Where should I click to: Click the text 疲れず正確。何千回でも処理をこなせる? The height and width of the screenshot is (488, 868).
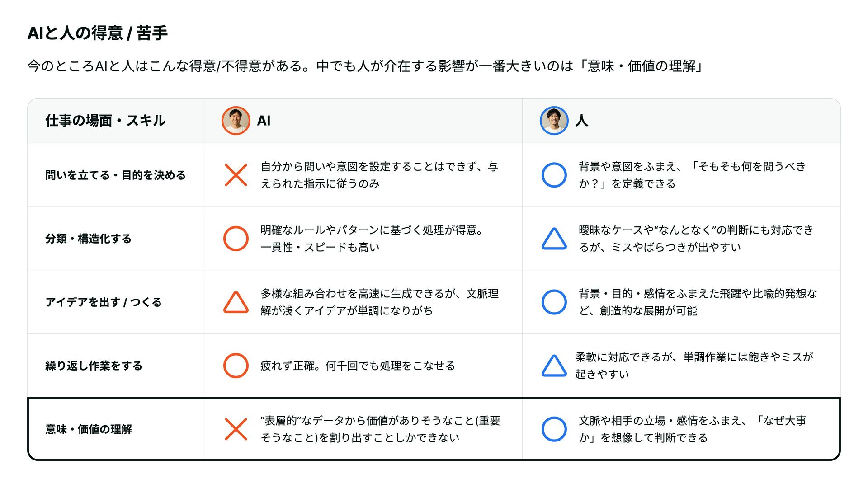click(x=358, y=366)
